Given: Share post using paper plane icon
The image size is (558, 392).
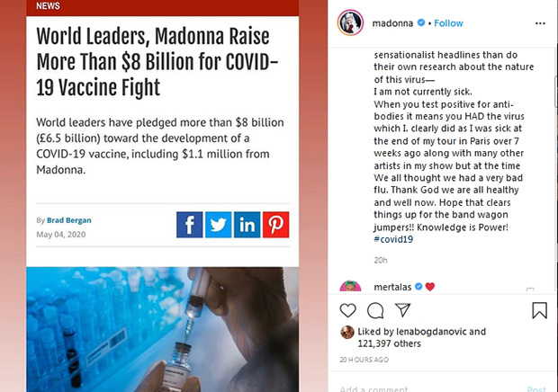Looking at the screenshot, I should pyautogui.click(x=403, y=310).
